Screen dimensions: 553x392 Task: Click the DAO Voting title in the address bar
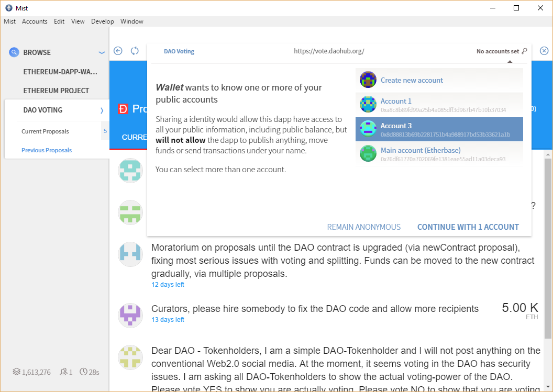click(179, 51)
